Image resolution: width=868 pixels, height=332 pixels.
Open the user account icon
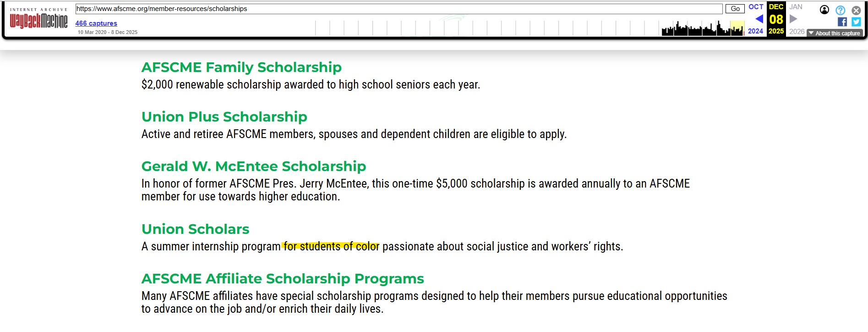click(824, 10)
